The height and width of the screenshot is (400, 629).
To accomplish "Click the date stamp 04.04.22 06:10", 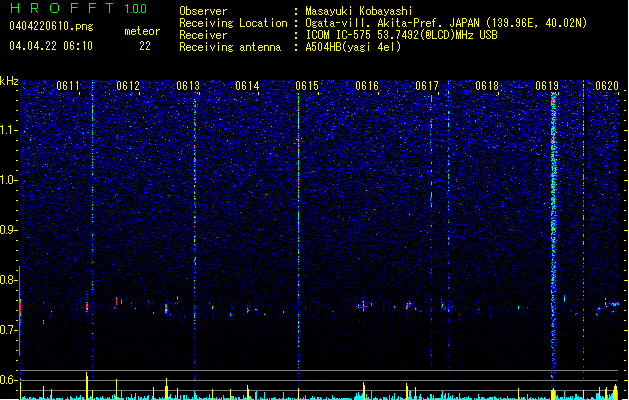I will click(x=51, y=46).
